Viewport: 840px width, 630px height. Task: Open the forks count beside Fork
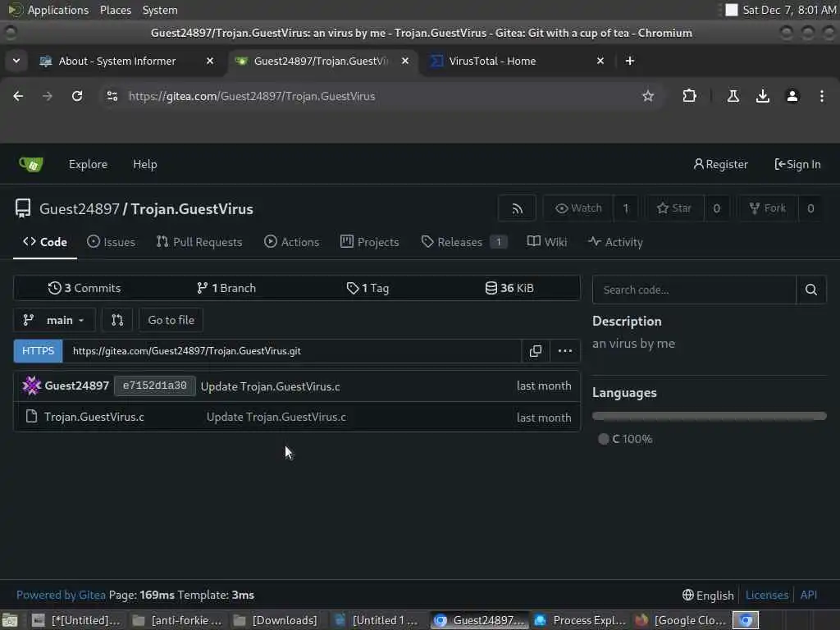[x=810, y=208]
